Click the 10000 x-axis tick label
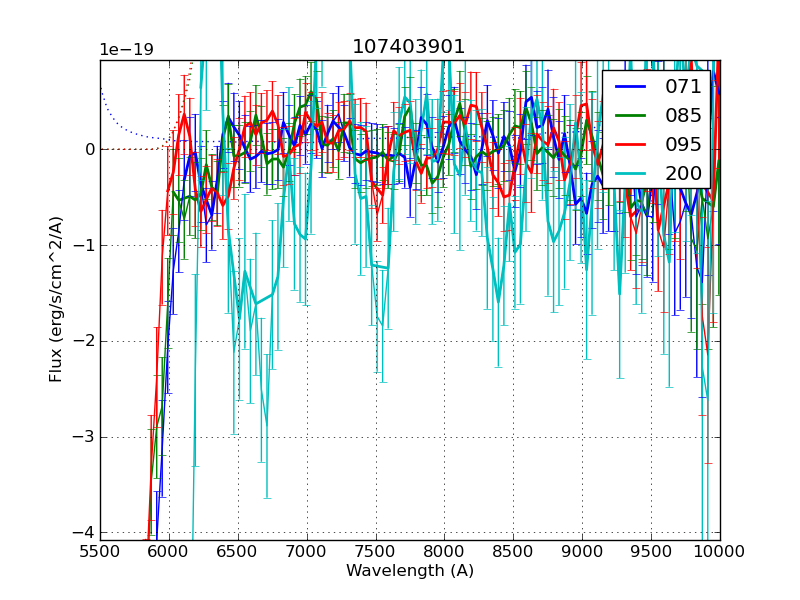 click(x=720, y=551)
